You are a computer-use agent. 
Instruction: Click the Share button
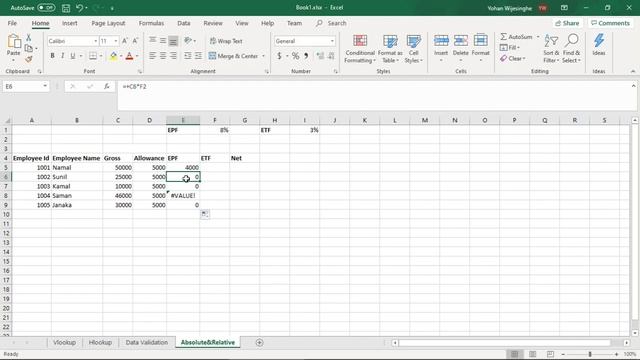tap(567, 23)
